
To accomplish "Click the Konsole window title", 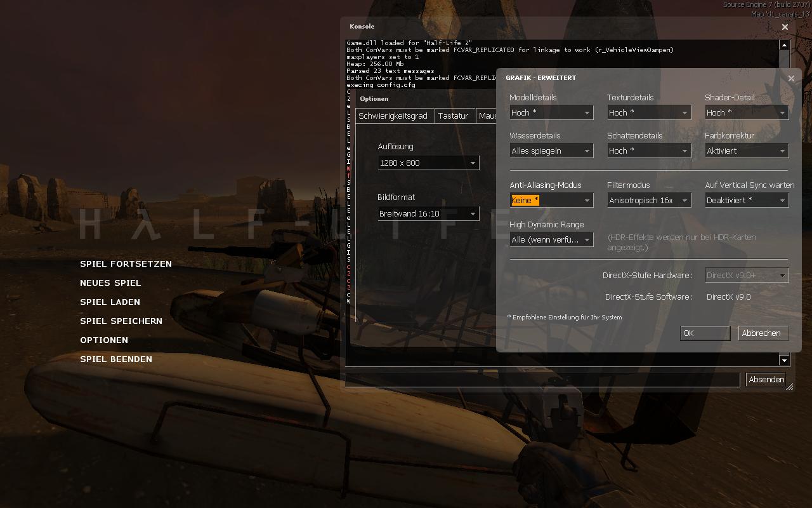I will click(x=362, y=27).
